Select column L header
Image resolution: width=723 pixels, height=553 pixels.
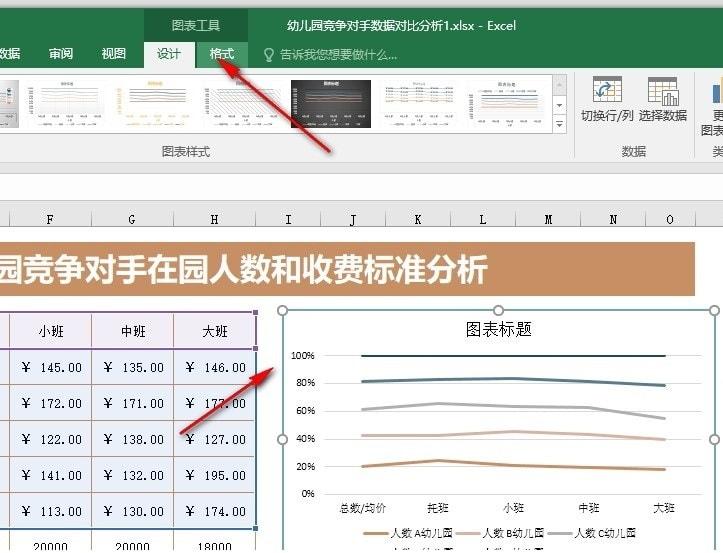click(x=483, y=220)
